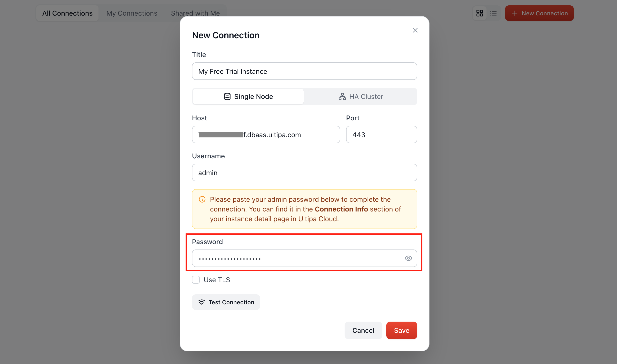Switch to the All Connections tab
This screenshot has height=364, width=617.
pyautogui.click(x=67, y=13)
